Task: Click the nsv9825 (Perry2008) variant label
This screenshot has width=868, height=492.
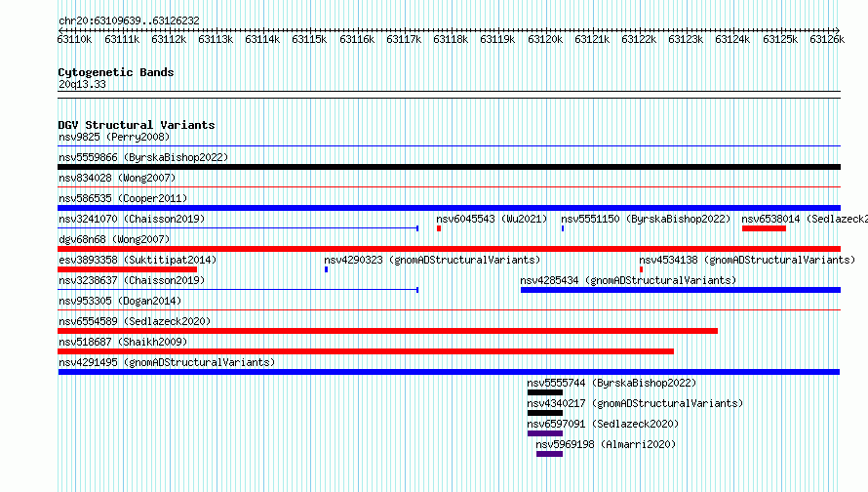Action: [114, 137]
